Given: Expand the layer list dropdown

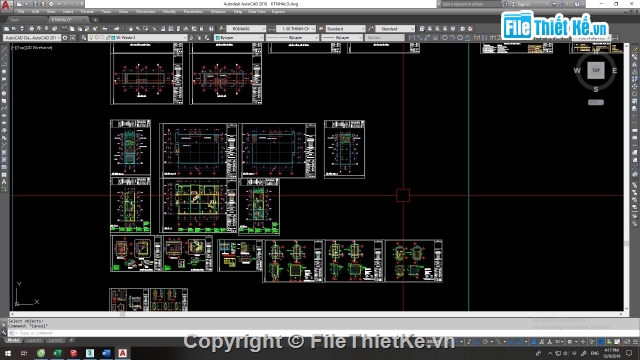Looking at the screenshot, I should pyautogui.click(x=184, y=38).
